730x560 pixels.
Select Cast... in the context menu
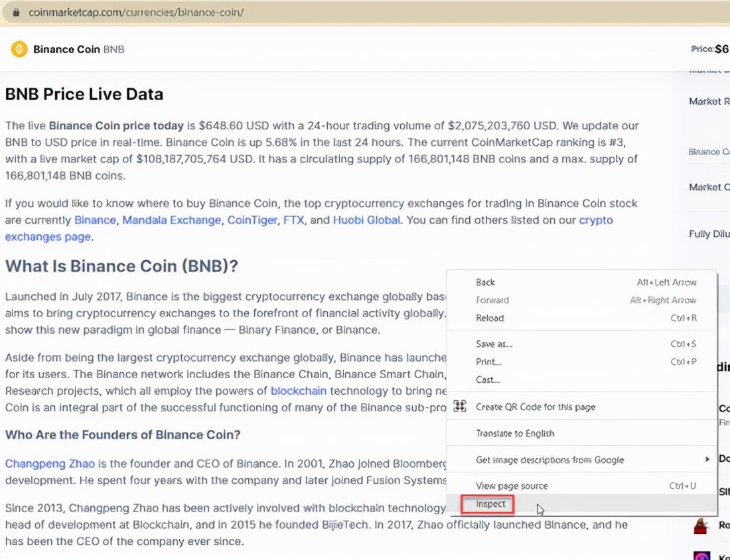pyautogui.click(x=581, y=380)
